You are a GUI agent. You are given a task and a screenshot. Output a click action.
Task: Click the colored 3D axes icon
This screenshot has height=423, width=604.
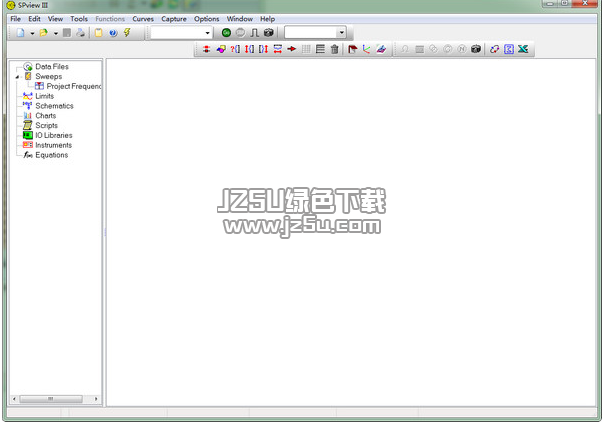coord(366,49)
